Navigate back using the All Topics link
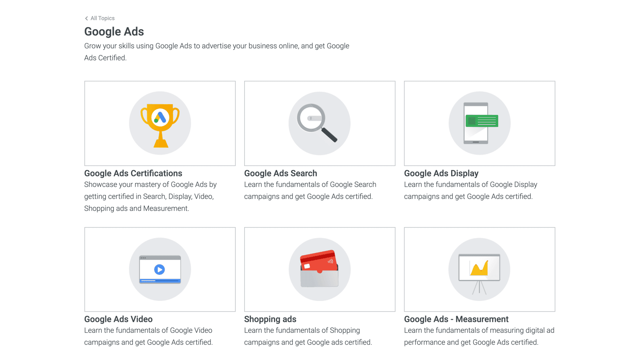Viewport: 617px width, 364px height. pos(102,18)
